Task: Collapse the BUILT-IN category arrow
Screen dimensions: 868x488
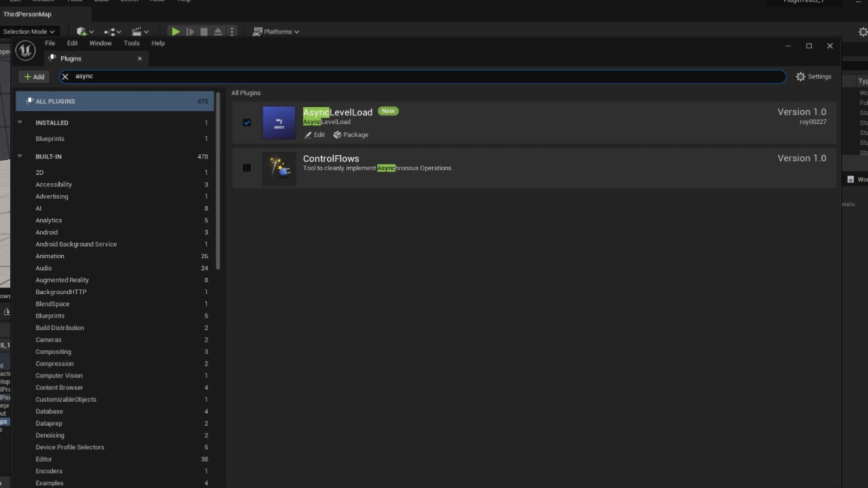Action: 20,157
